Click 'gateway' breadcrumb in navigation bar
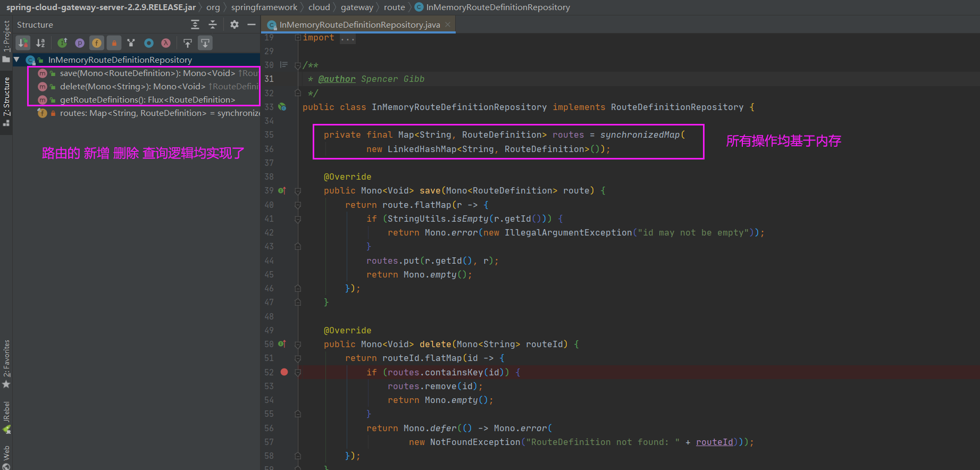Screen dimensions: 980x470 click(357, 7)
